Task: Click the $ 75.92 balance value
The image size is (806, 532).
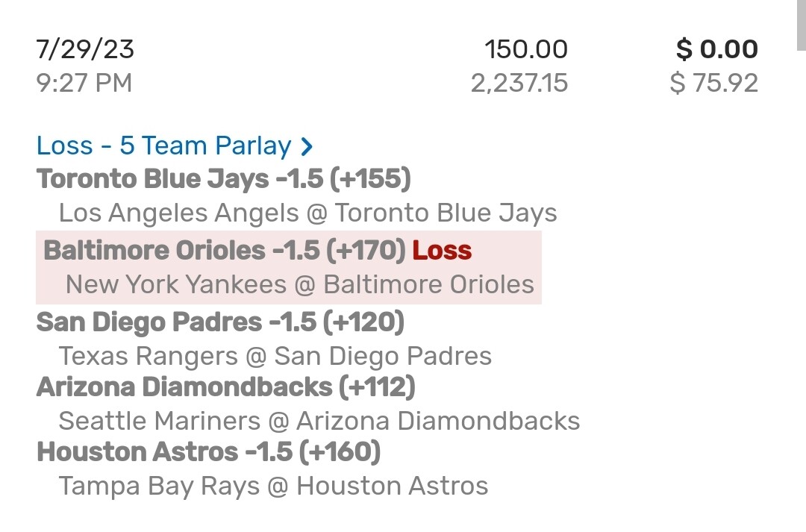Action: pyautogui.click(x=713, y=82)
